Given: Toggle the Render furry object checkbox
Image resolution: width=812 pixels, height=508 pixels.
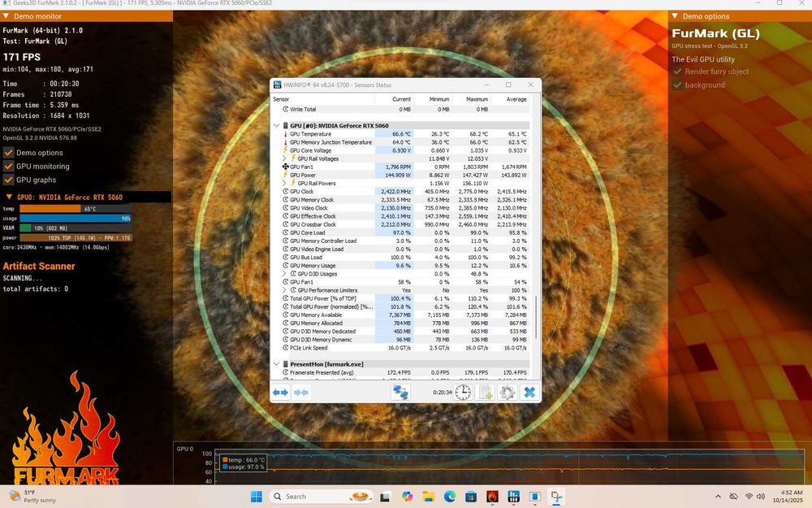Looking at the screenshot, I should pyautogui.click(x=677, y=72).
